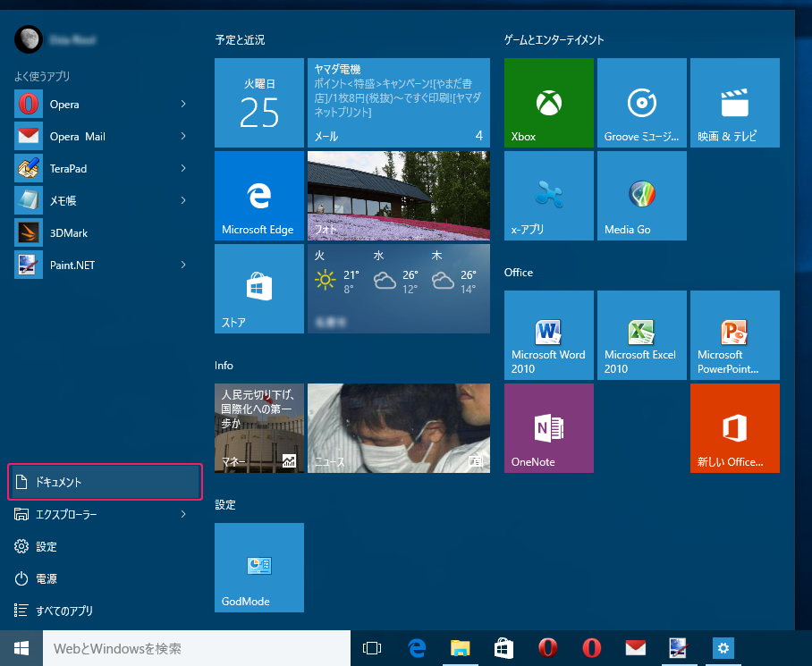The width and height of the screenshot is (812, 666).
Task: Launch the OneNote tile
Action: [x=549, y=428]
